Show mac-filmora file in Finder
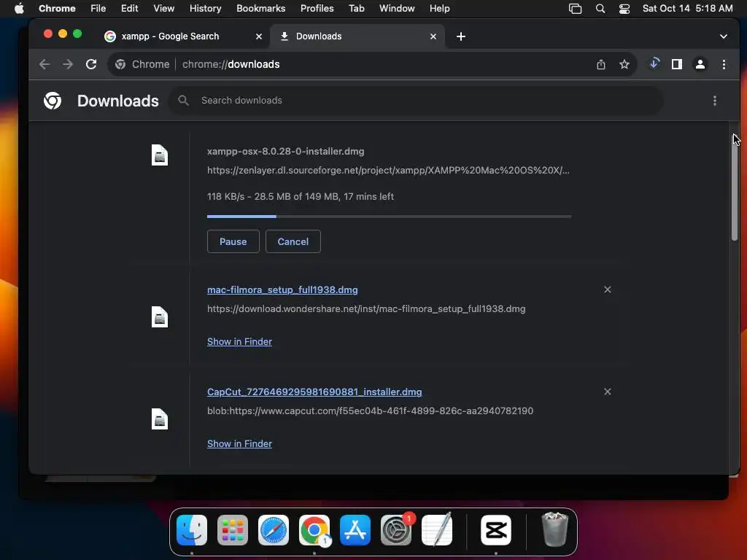Screen dimensions: 747x560 click(239, 341)
